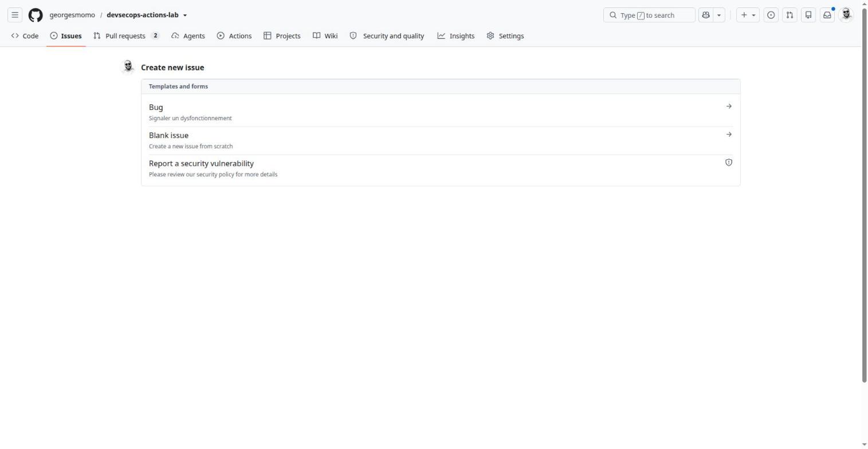Screen dimensions: 868x449
Task: Open the hamburger navigation menu
Action: point(15,15)
